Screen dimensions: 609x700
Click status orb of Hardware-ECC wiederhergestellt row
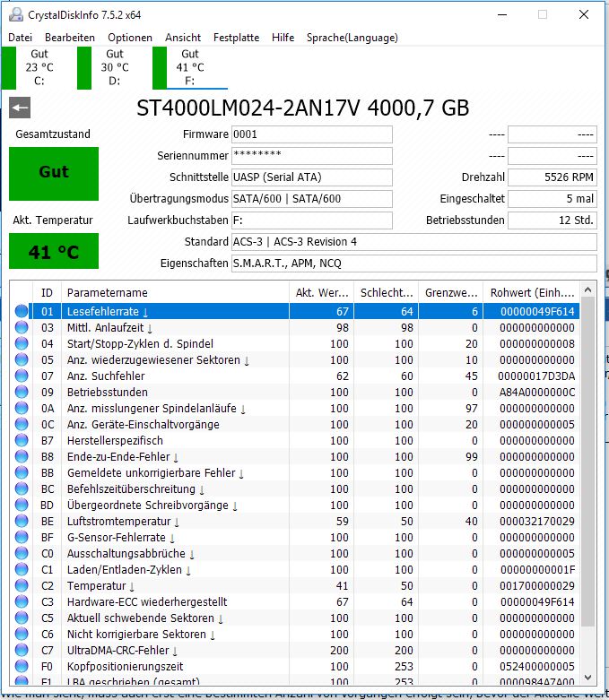click(21, 601)
